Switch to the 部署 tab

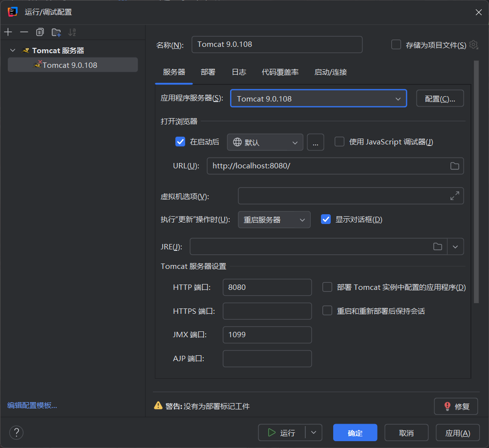coord(208,72)
